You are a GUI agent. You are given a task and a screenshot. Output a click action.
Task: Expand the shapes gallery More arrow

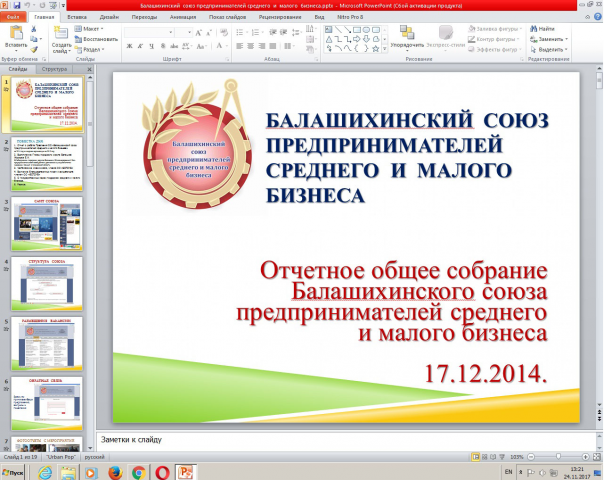[384, 49]
